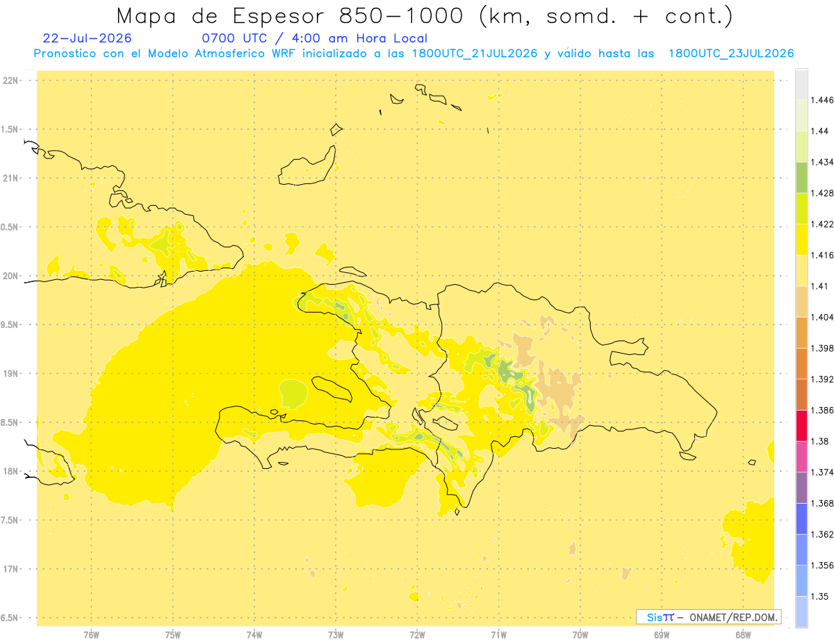The image size is (834, 644).
Task: Click the legend value '1.422'
Action: point(824,224)
